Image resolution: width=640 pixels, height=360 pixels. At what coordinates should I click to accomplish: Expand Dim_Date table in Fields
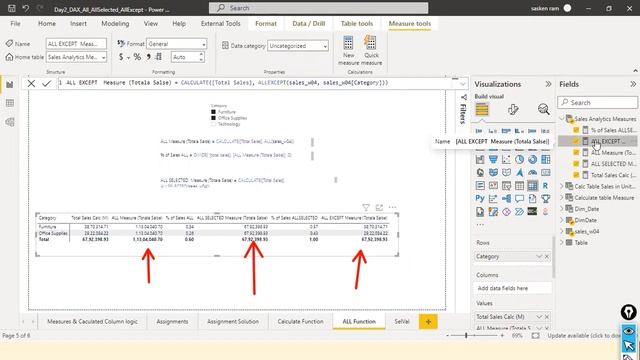[562, 209]
